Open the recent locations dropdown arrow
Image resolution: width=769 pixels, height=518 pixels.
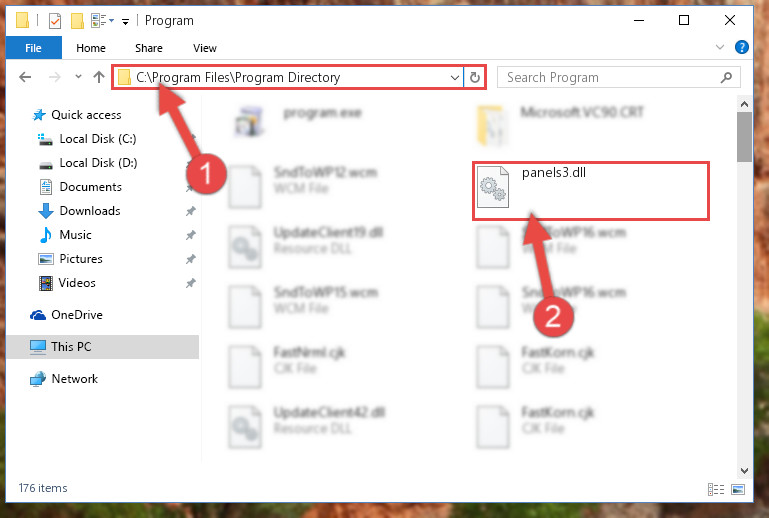[78, 77]
